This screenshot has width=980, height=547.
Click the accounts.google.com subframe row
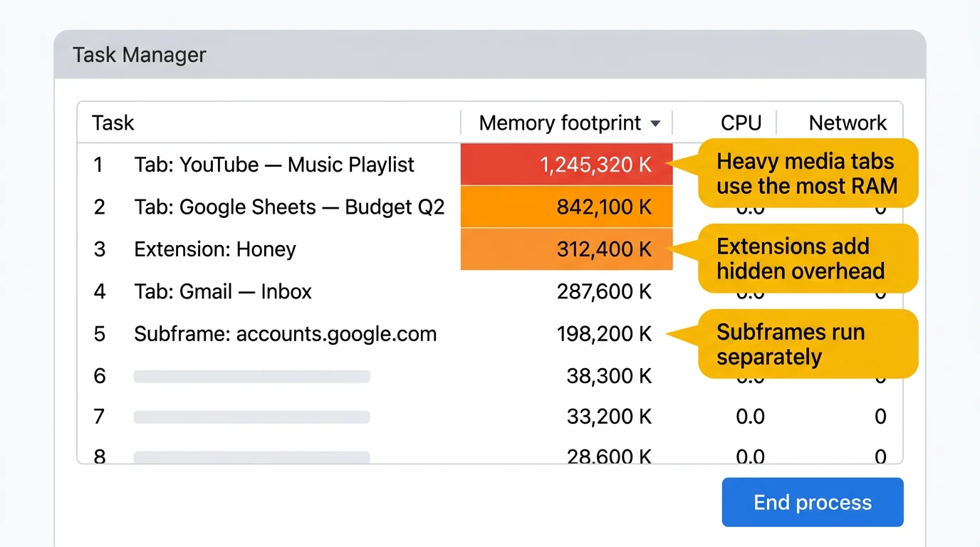click(x=285, y=333)
